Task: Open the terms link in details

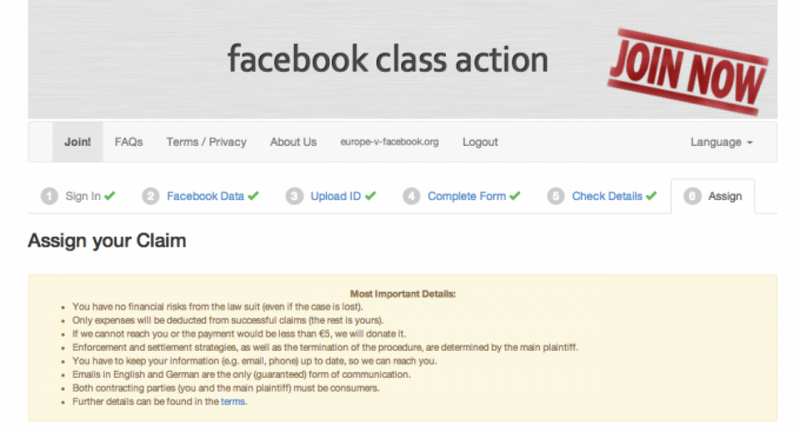Action: click(232, 401)
